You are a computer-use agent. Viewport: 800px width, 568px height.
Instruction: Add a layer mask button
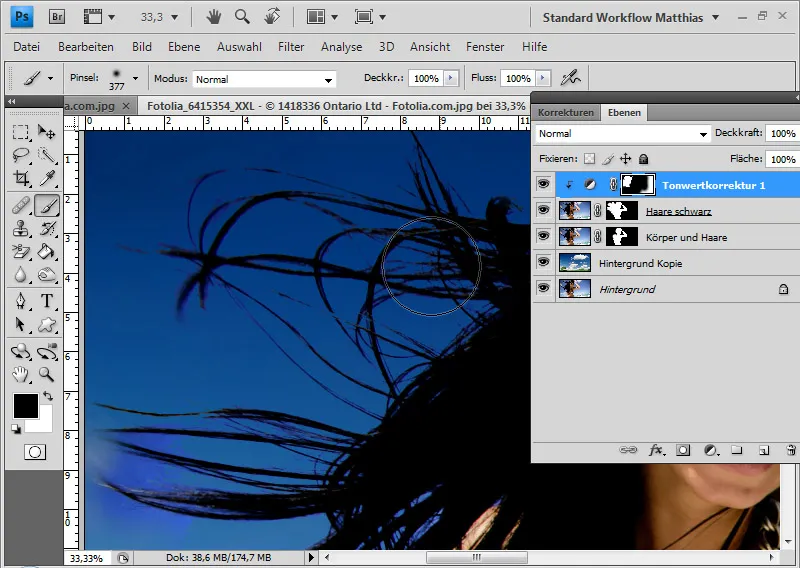coord(683,450)
